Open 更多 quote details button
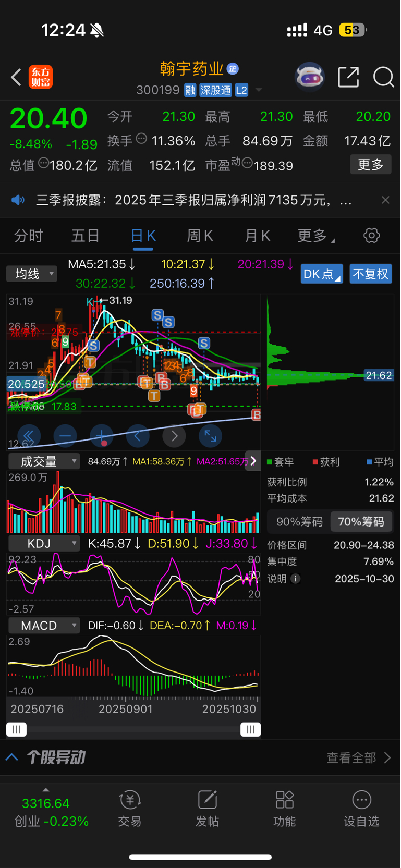 tap(371, 165)
